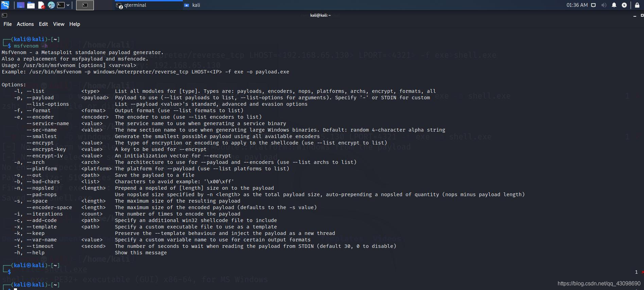Click the '--platform' option text
The width and height of the screenshot is (644, 290).
[41, 169]
